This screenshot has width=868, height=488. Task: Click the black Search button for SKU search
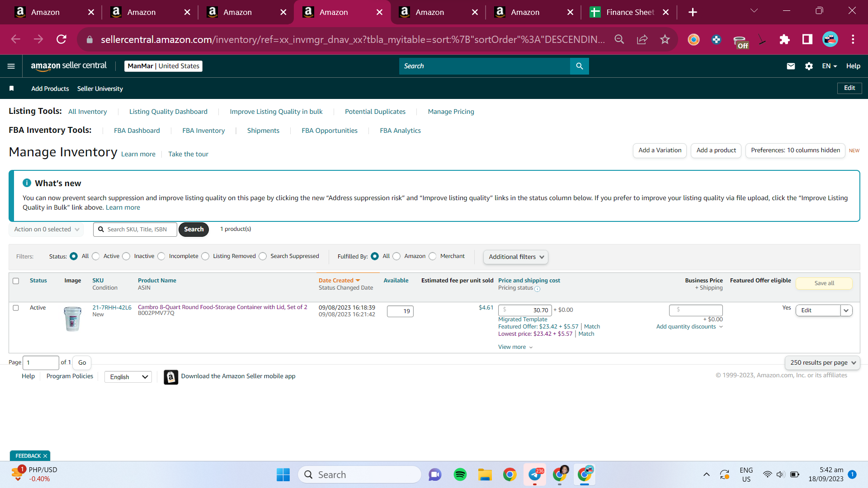tap(193, 230)
